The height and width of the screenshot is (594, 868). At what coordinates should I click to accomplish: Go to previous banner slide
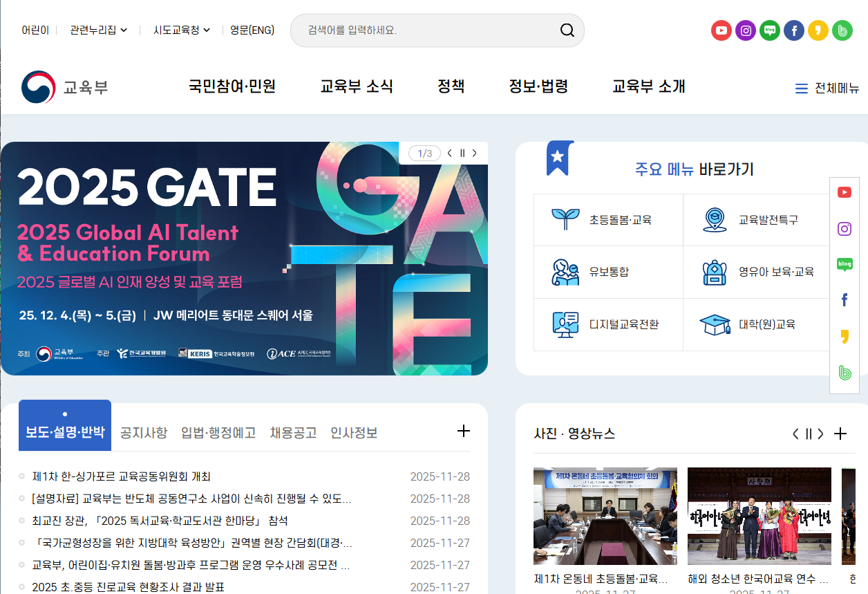[450, 154]
